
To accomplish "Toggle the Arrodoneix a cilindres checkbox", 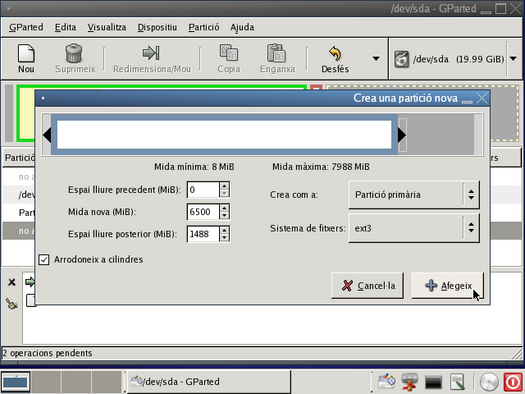I will [x=44, y=259].
